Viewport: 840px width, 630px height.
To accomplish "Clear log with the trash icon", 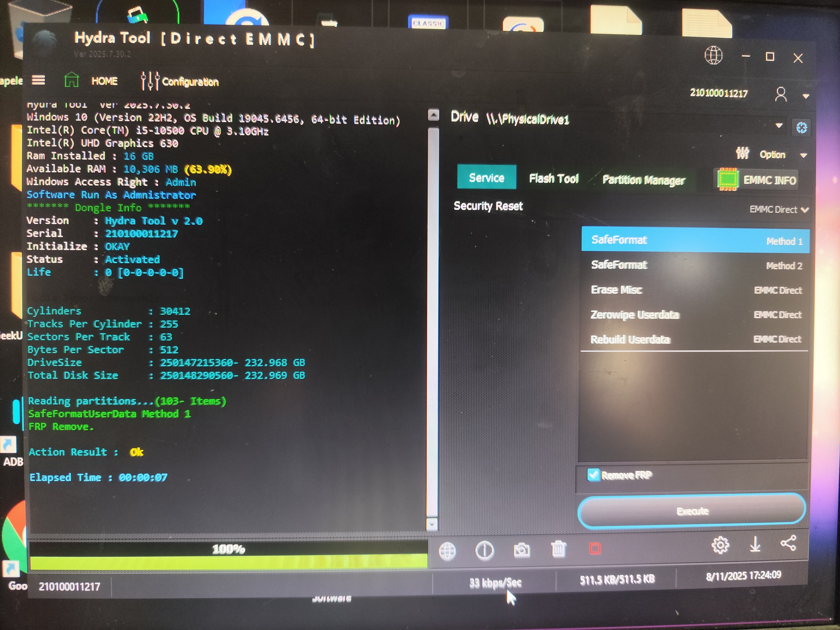I will tap(558, 549).
